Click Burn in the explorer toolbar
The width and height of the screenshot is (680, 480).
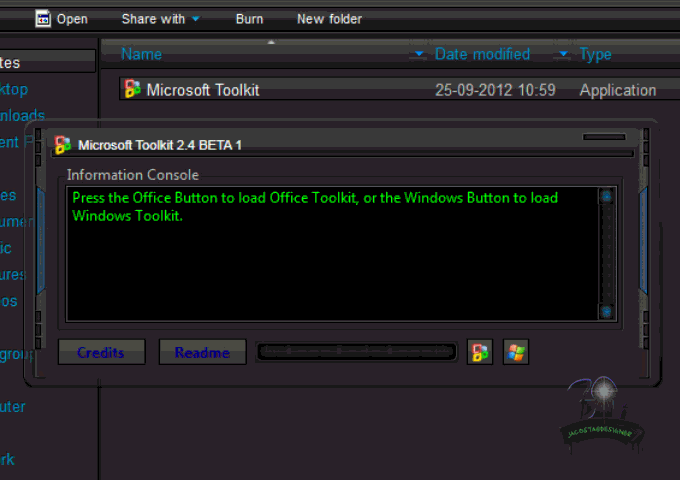(x=249, y=19)
